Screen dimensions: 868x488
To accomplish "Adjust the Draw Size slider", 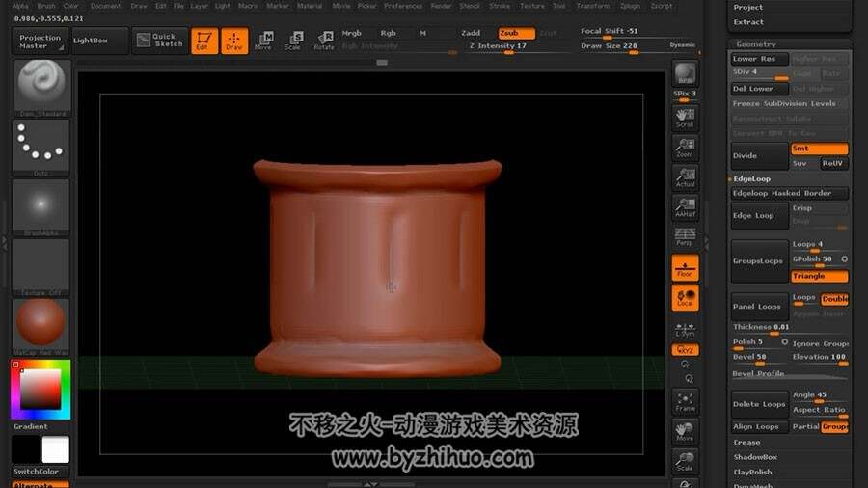I will [623, 47].
